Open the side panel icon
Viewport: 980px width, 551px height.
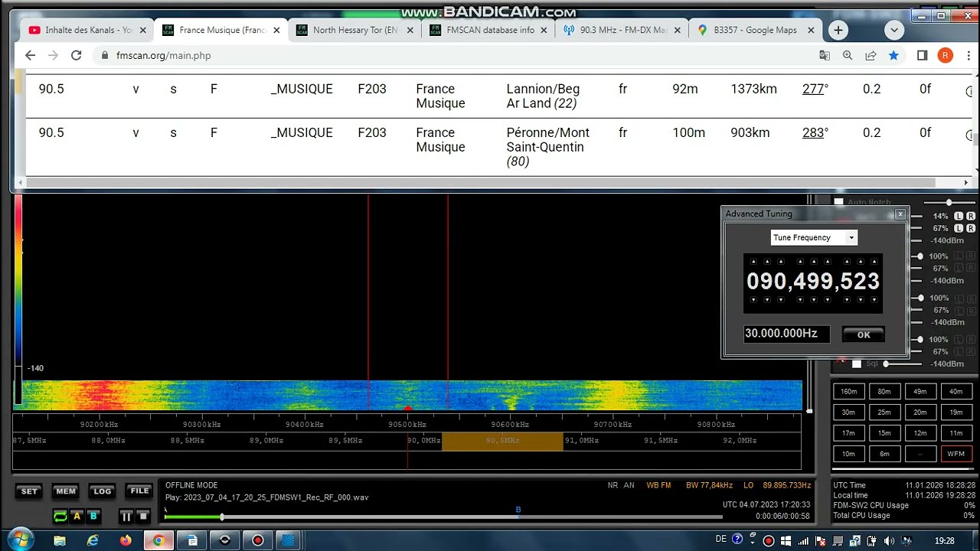click(x=922, y=55)
